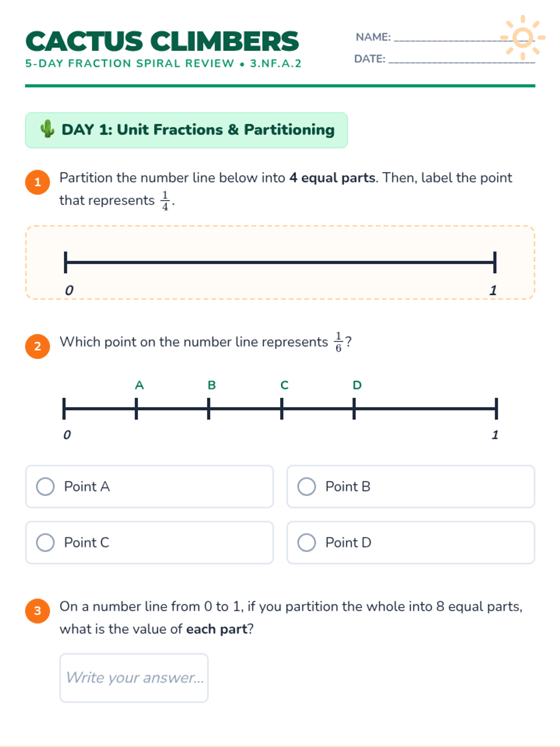Click the 'Write your answer...' input field
Image resolution: width=560 pixels, height=747 pixels.
coord(134,678)
